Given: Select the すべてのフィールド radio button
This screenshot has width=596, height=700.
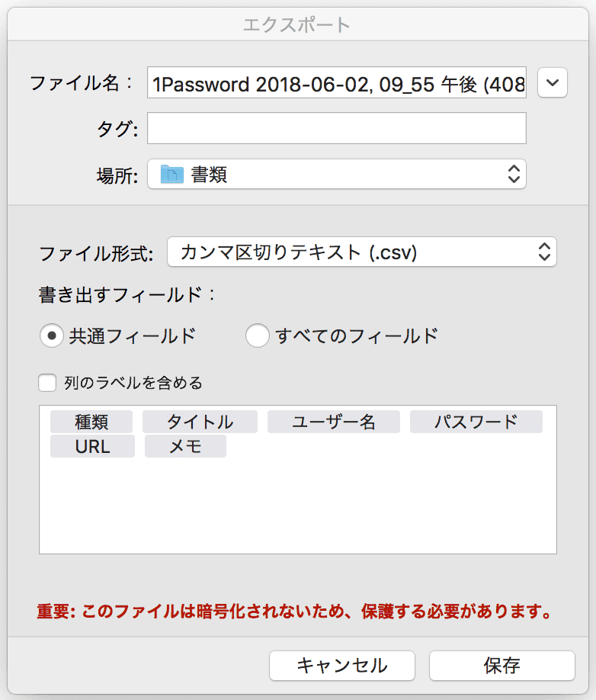Looking at the screenshot, I should tap(258, 336).
